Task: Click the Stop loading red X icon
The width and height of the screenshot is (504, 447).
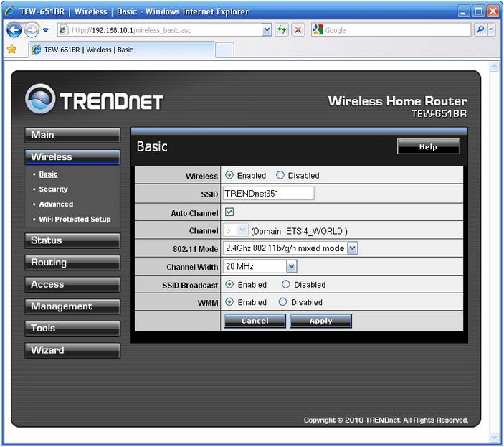Action: point(298,30)
